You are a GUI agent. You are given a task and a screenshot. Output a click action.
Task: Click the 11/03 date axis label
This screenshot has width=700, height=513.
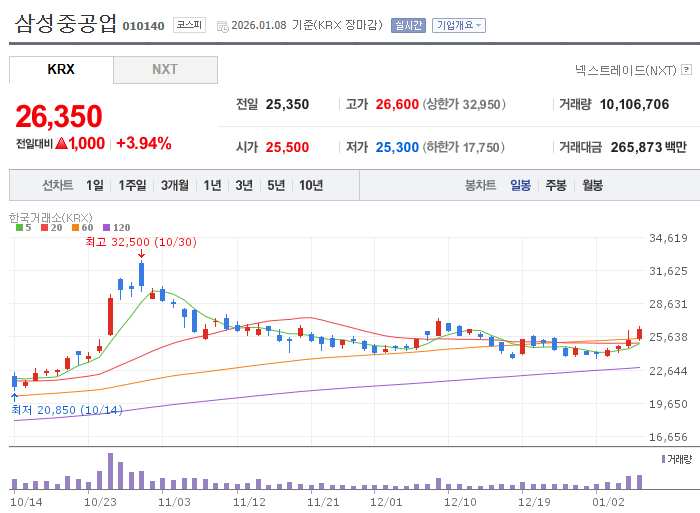coord(174,502)
